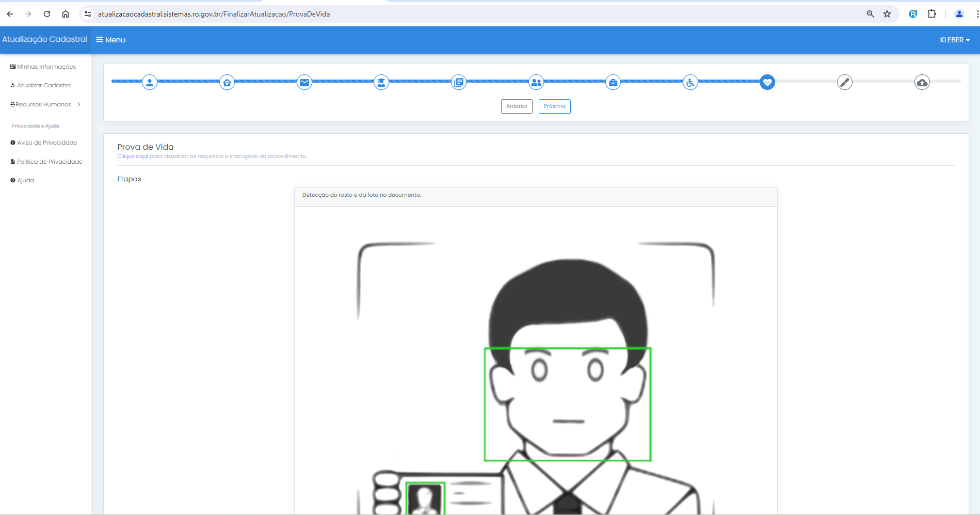Bookmark this page with the star icon
The image size is (980, 515).
[x=887, y=14]
